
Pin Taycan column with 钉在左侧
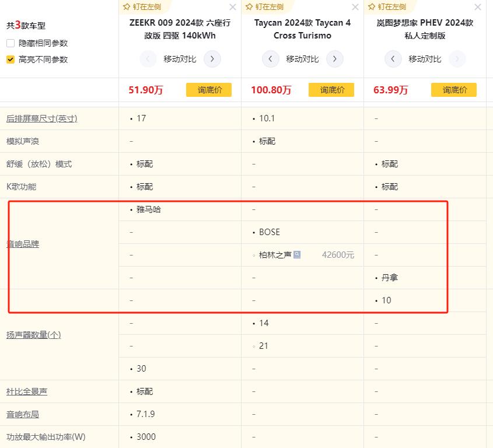(x=265, y=6)
